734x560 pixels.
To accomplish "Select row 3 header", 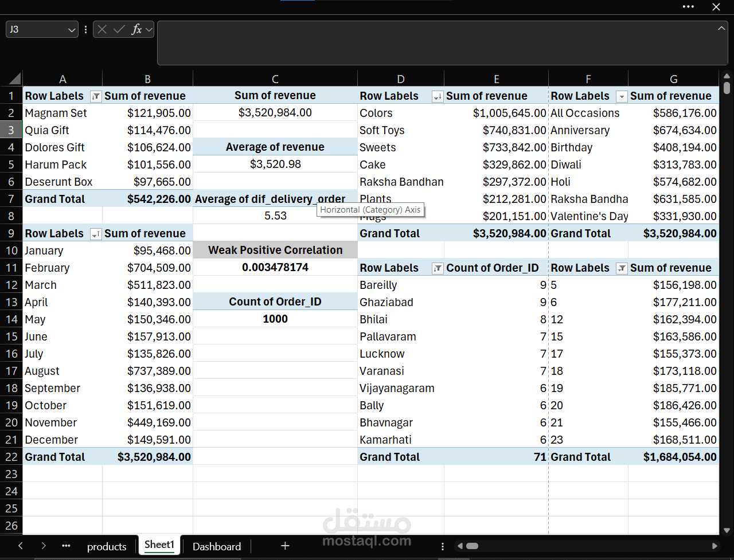I will pyautogui.click(x=11, y=130).
